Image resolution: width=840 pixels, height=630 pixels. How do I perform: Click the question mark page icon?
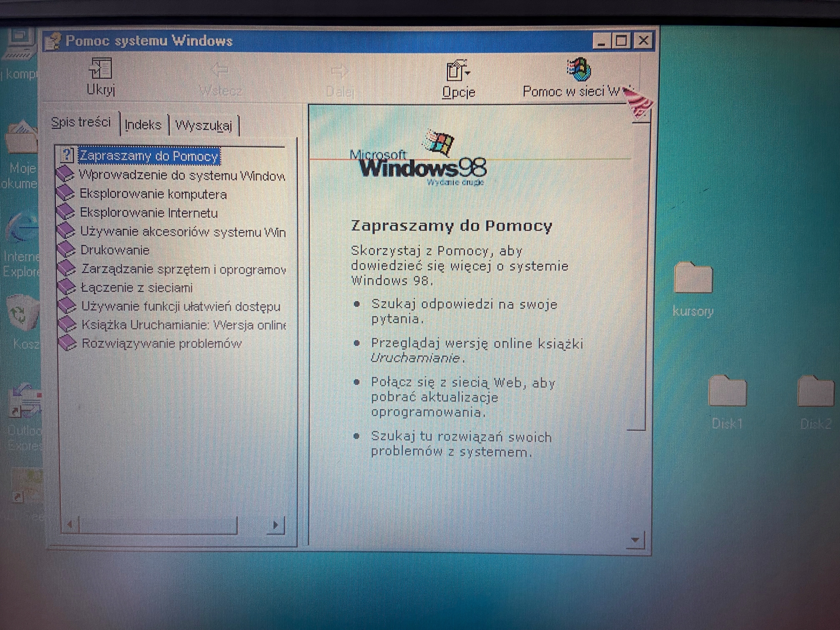click(67, 155)
